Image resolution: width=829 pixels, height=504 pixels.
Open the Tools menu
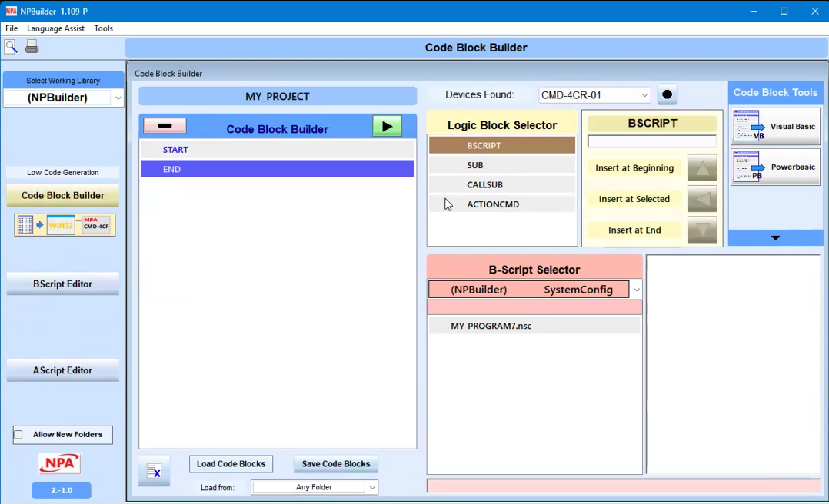coord(104,28)
